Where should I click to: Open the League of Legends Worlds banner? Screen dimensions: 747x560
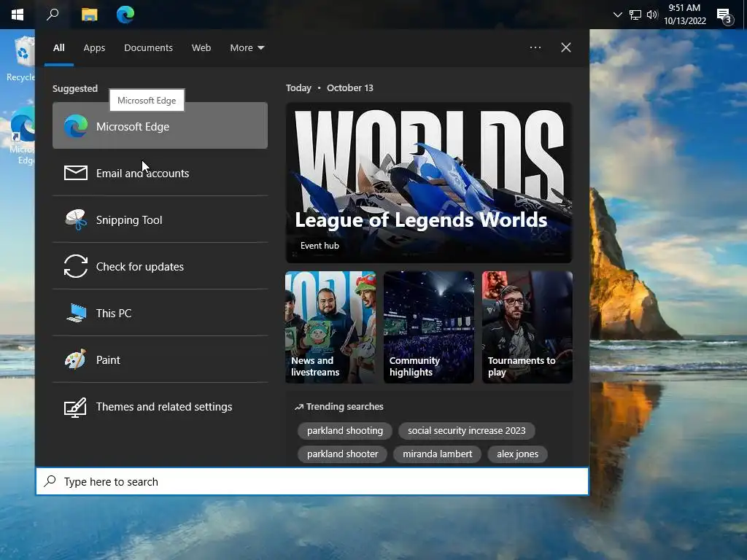[429, 182]
